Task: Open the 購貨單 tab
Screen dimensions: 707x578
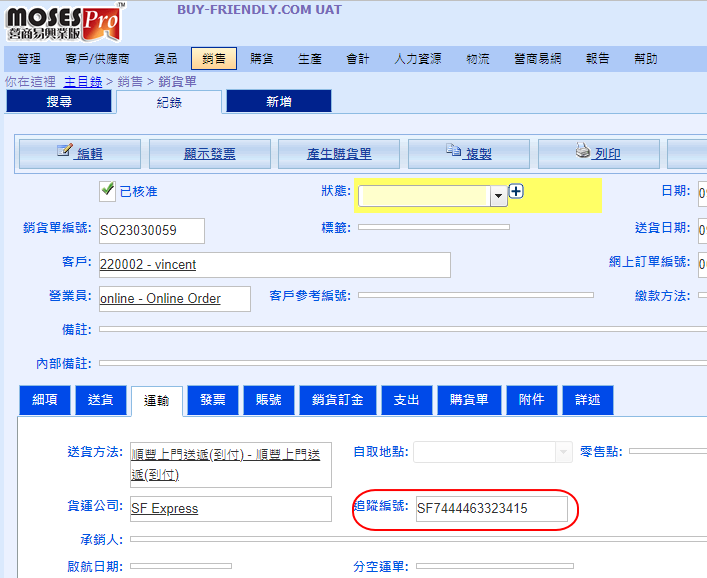Action: tap(469, 400)
